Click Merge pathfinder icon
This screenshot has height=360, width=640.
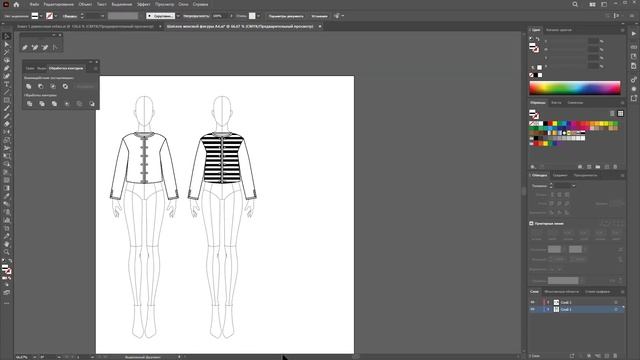click(x=54, y=104)
